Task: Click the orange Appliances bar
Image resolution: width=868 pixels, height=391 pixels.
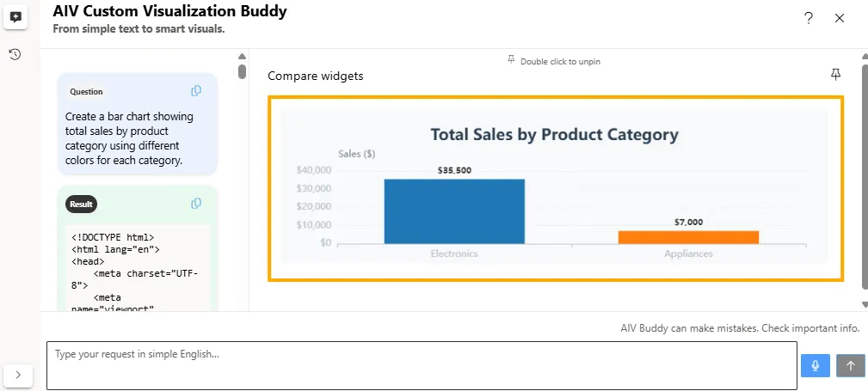Action: 688,237
